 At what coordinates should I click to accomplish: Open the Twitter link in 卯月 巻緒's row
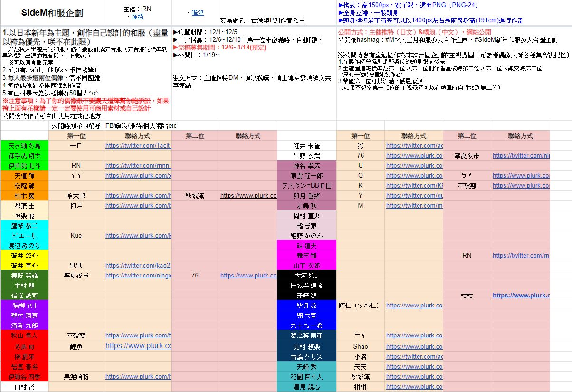tap(414, 195)
